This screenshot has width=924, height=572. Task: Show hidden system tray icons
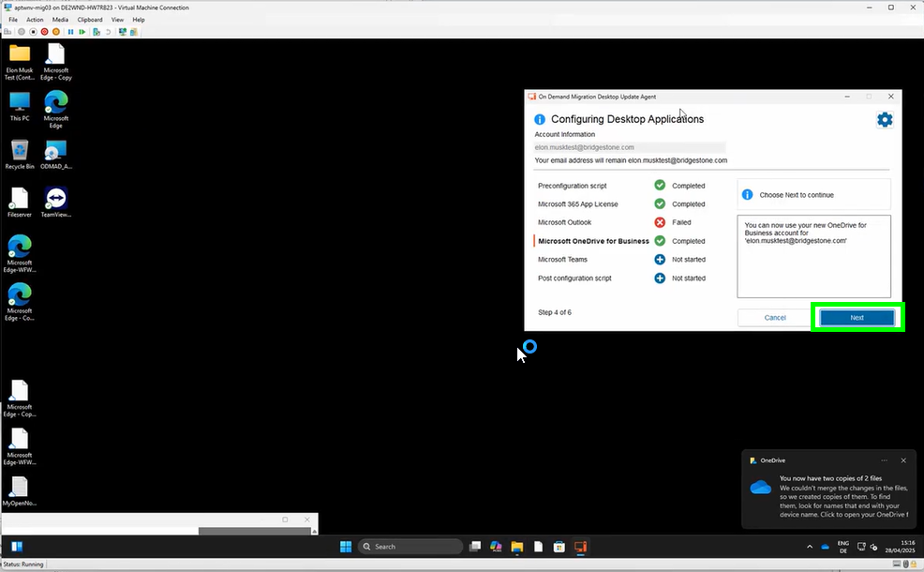[810, 547]
